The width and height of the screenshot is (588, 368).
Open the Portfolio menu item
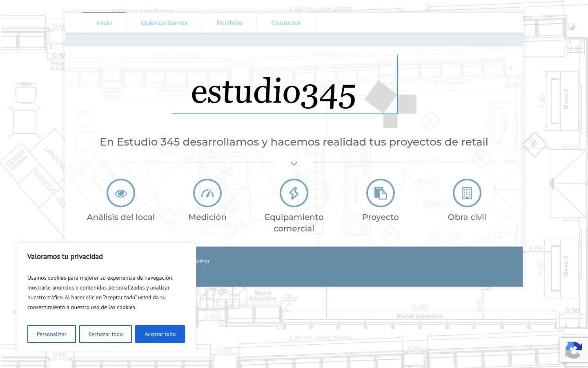pyautogui.click(x=229, y=22)
